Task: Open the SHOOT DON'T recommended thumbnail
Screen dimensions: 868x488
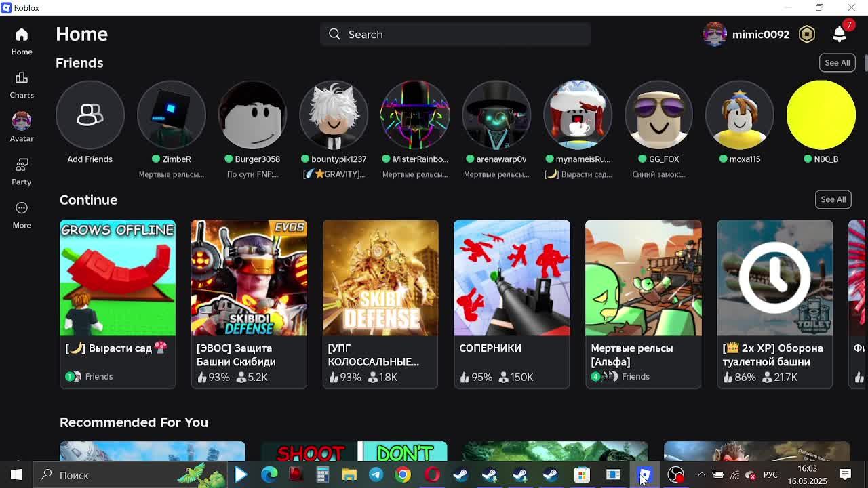Action: click(355, 451)
